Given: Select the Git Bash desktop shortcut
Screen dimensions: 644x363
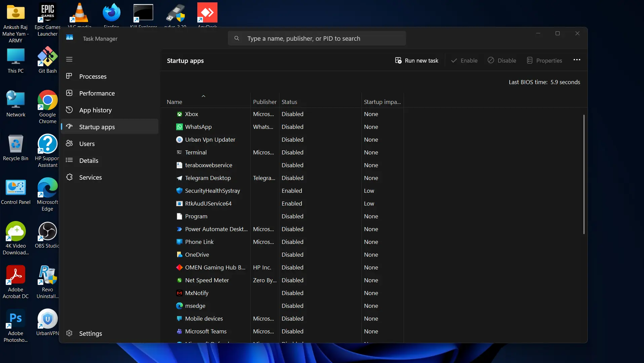Looking at the screenshot, I should (x=47, y=60).
